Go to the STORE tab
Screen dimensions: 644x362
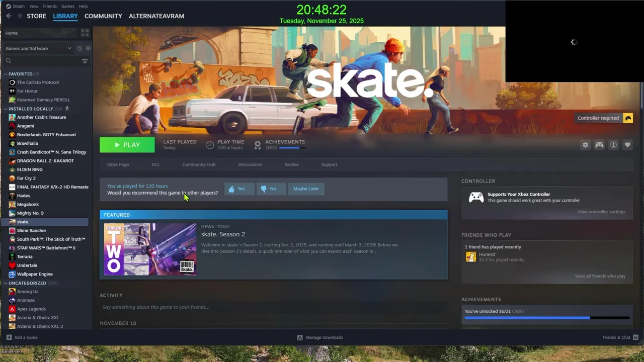pyautogui.click(x=37, y=16)
